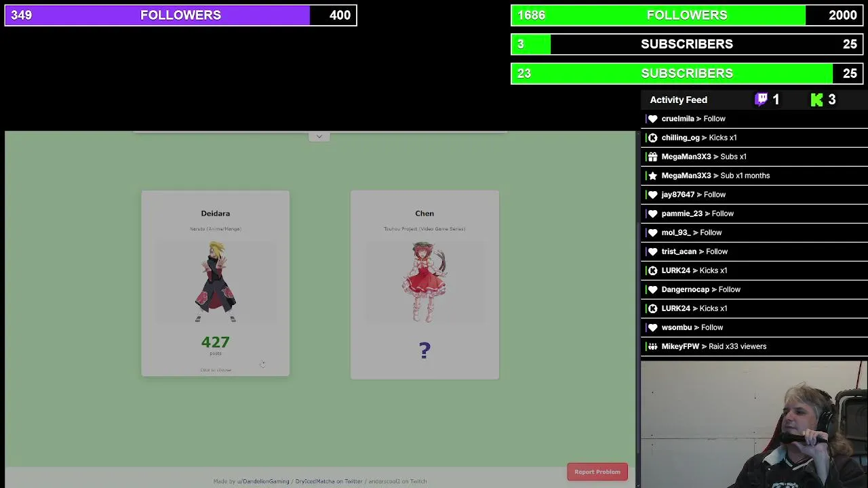
Task: Click Touhou Project (Video Game Series) subtitle
Action: tap(425, 229)
